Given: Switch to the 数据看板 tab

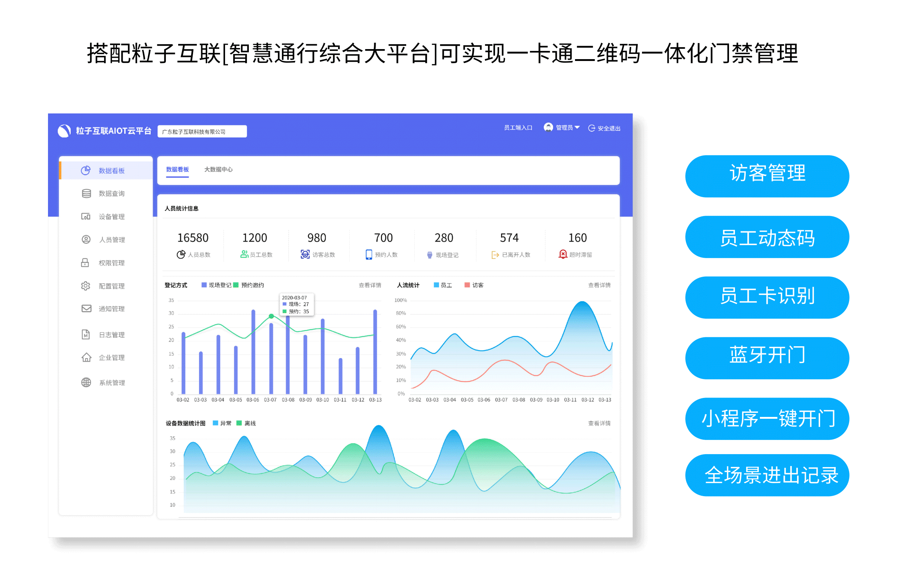Looking at the screenshot, I should click(x=177, y=170).
